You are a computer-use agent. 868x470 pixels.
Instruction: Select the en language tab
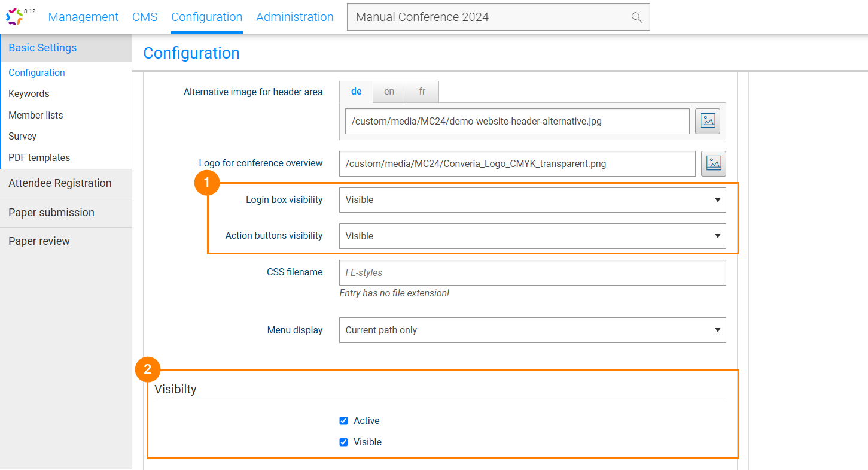[x=389, y=92]
